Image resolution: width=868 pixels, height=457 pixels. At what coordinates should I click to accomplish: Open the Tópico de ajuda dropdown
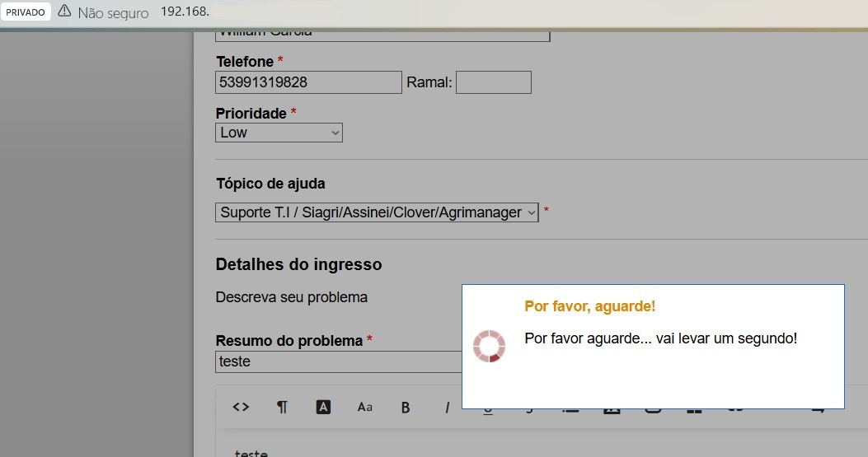[x=377, y=212]
